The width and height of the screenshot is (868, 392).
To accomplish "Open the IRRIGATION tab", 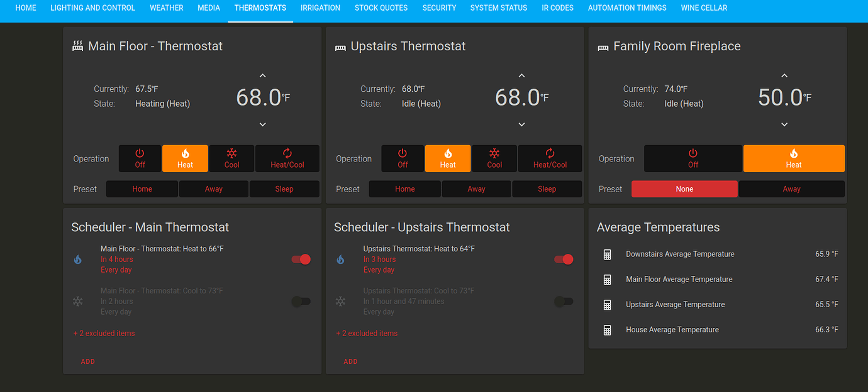I will 320,8.
